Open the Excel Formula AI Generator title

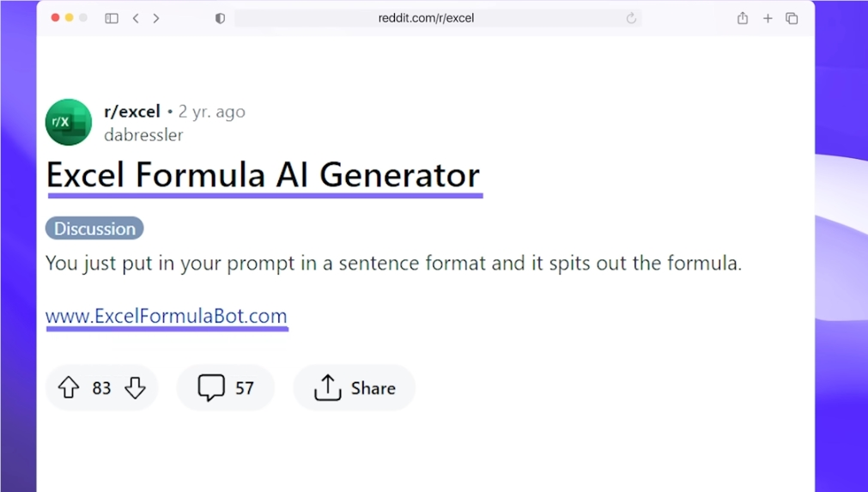click(x=263, y=175)
